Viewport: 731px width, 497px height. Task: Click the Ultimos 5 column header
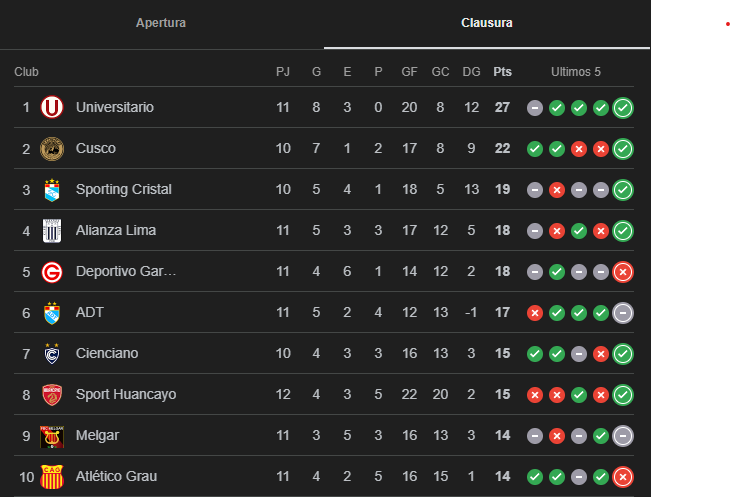point(576,72)
